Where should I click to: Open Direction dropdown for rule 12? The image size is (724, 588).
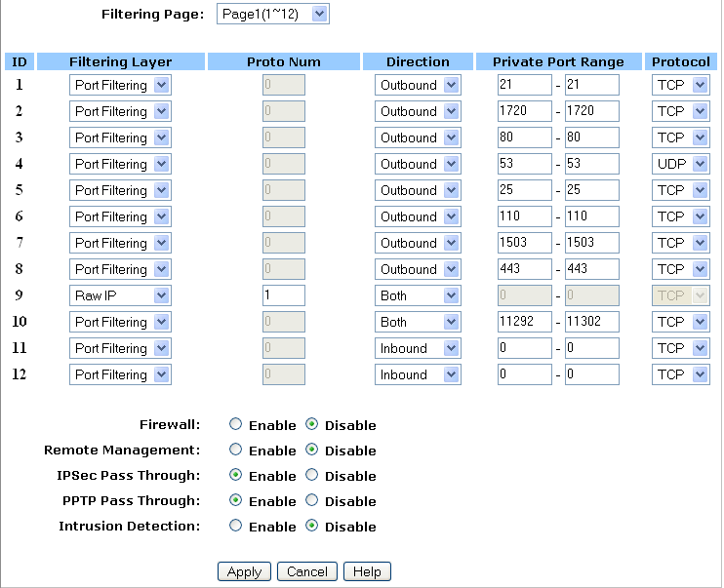(418, 374)
